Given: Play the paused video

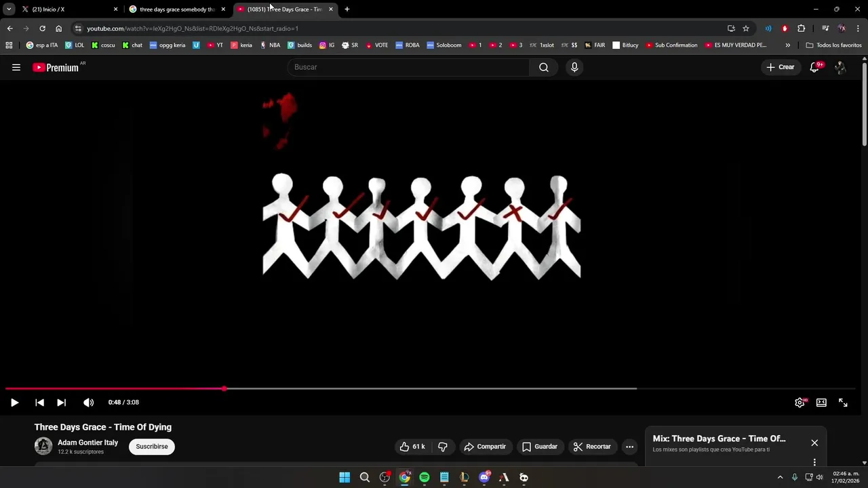Looking at the screenshot, I should coord(14,402).
